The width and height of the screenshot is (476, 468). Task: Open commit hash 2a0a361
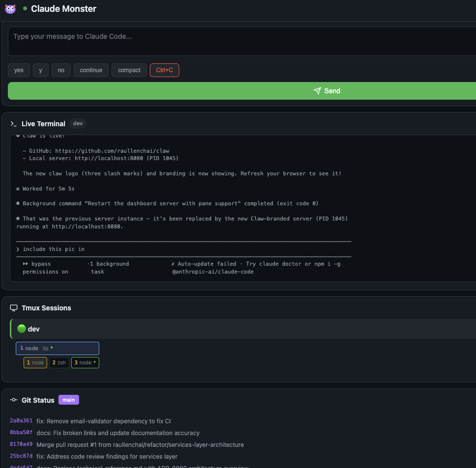(x=21, y=421)
